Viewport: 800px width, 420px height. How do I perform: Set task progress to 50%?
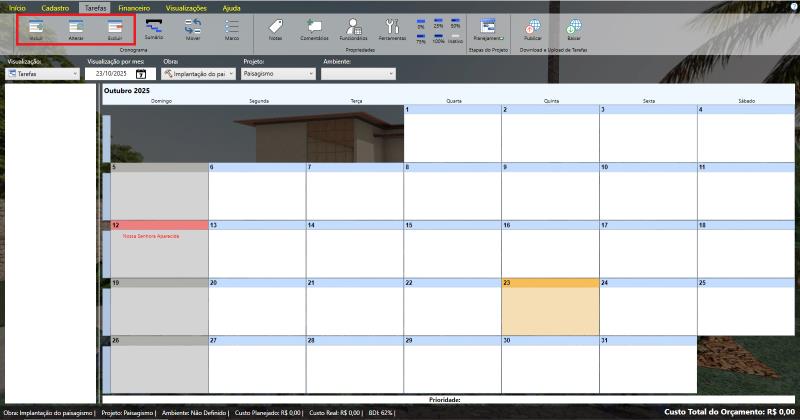tap(455, 23)
